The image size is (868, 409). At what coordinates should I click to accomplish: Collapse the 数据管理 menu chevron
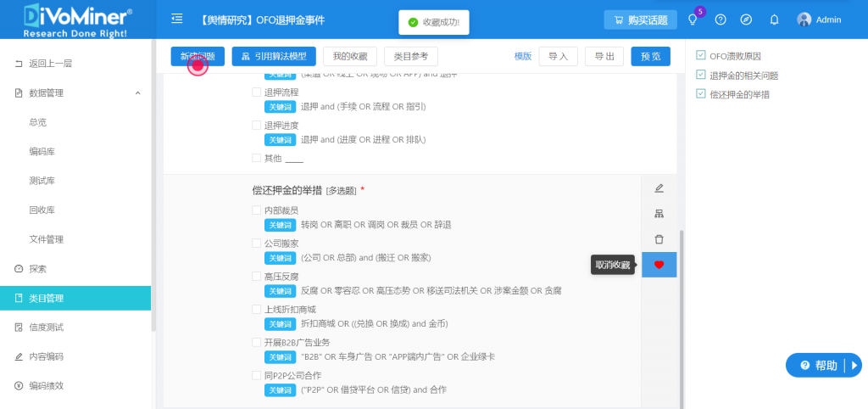pos(138,93)
